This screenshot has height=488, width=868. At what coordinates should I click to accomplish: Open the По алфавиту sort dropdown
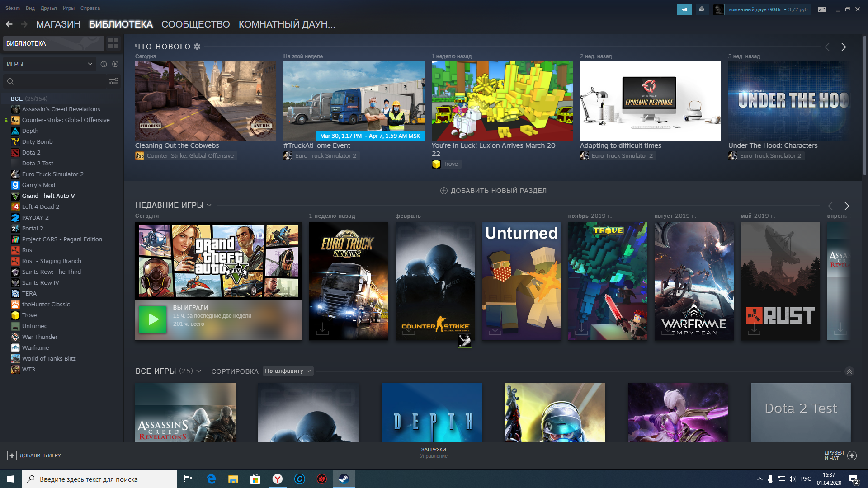288,371
